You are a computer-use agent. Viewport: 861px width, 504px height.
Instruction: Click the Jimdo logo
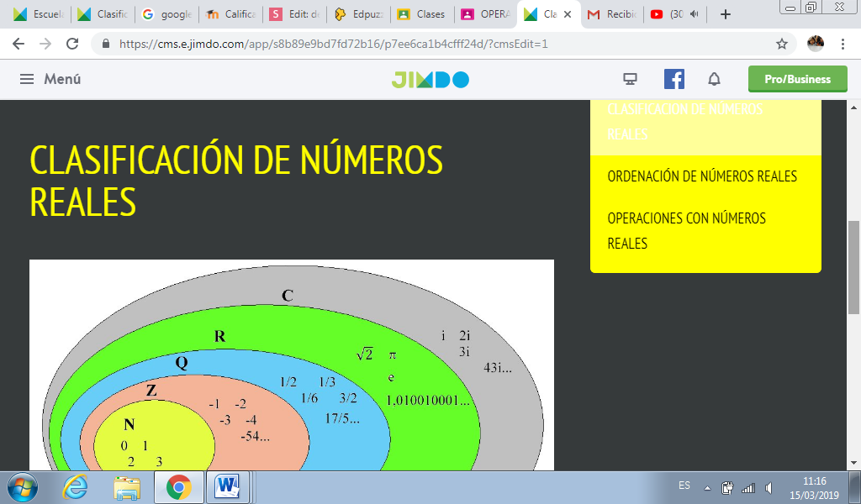click(430, 80)
